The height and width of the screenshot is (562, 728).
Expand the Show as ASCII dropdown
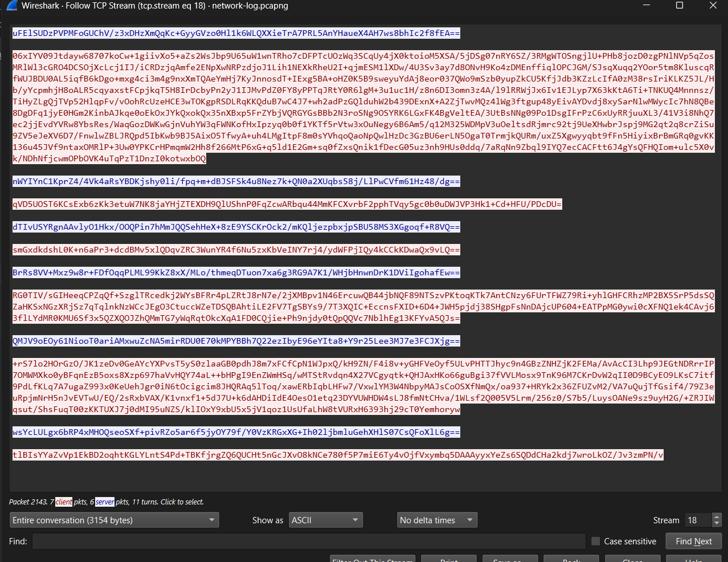(x=325, y=520)
